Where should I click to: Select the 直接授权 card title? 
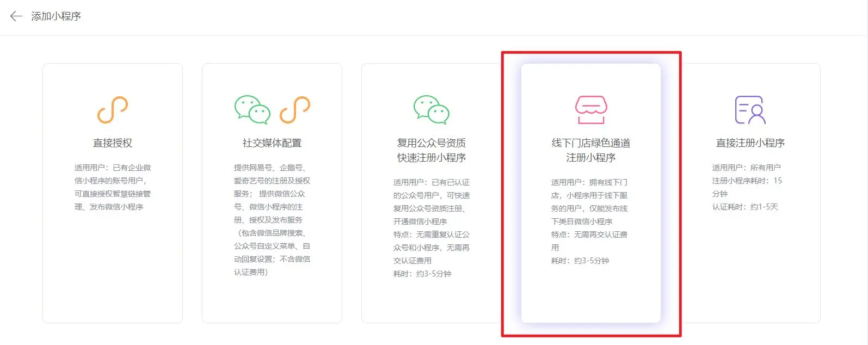pyautogui.click(x=113, y=143)
